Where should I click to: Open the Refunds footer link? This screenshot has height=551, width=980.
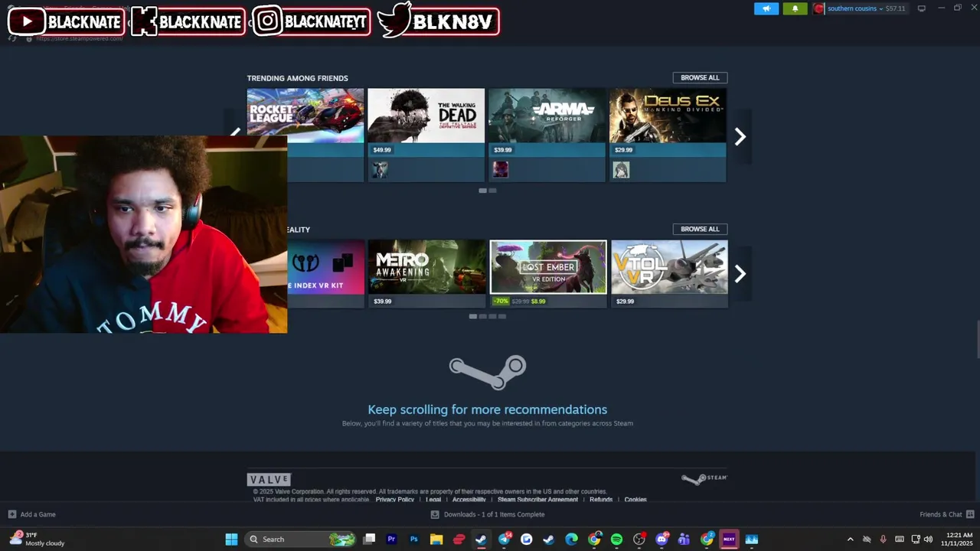(x=601, y=500)
